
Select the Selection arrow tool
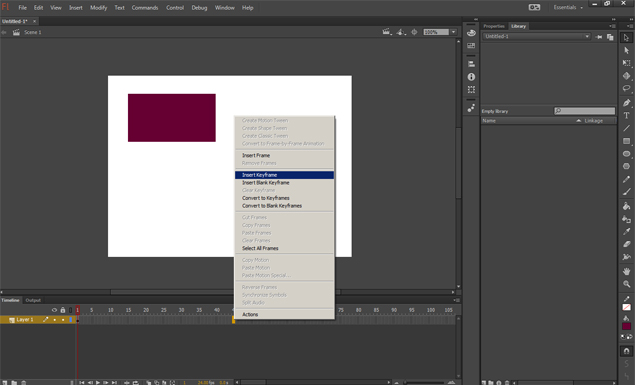pyautogui.click(x=626, y=38)
